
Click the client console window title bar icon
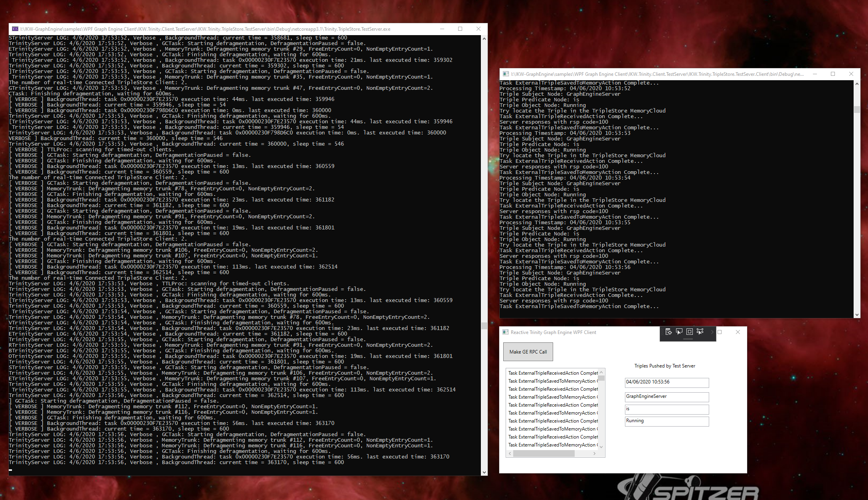506,74
